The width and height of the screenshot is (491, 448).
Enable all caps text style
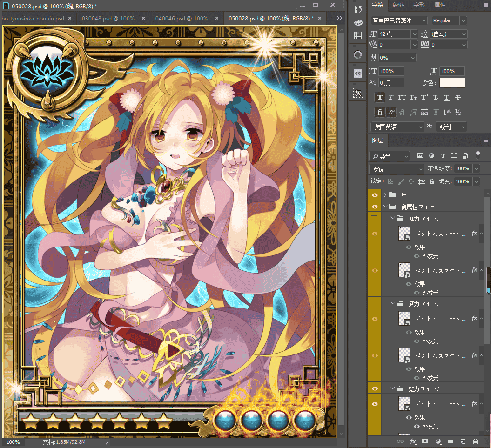pyautogui.click(x=402, y=97)
